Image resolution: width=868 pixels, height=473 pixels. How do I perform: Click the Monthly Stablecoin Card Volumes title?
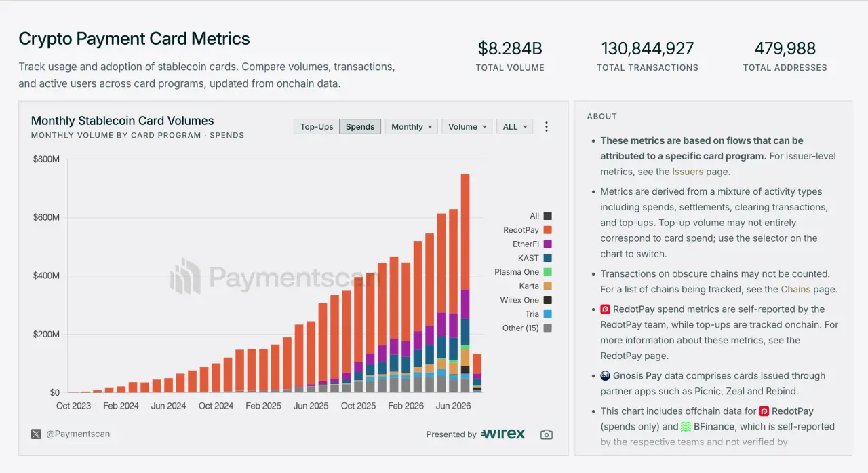[x=123, y=121]
